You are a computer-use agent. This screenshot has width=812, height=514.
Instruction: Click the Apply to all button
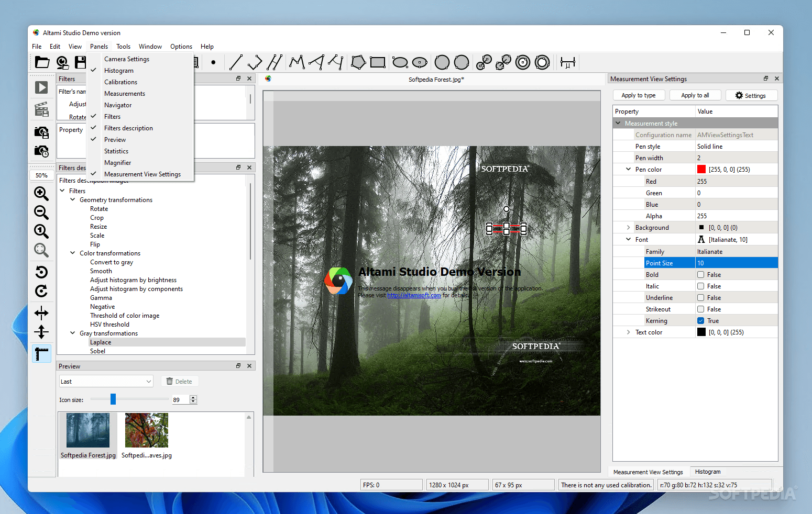(x=695, y=95)
